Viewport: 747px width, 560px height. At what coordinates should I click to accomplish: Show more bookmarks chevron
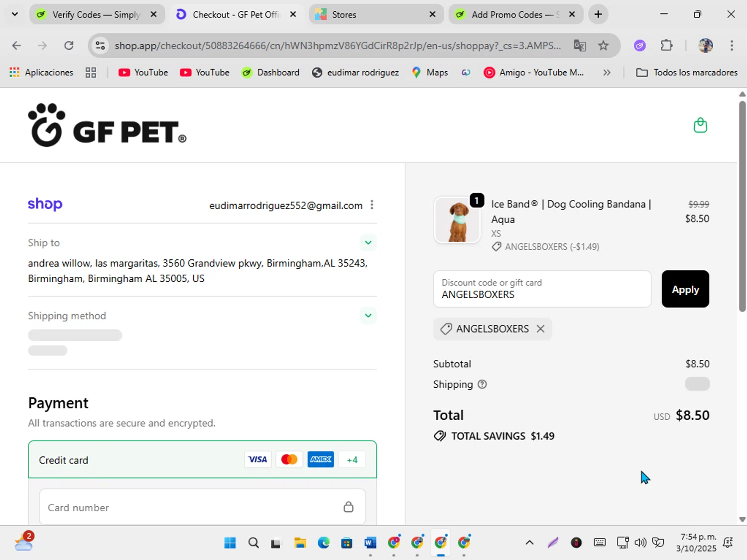coord(607,73)
